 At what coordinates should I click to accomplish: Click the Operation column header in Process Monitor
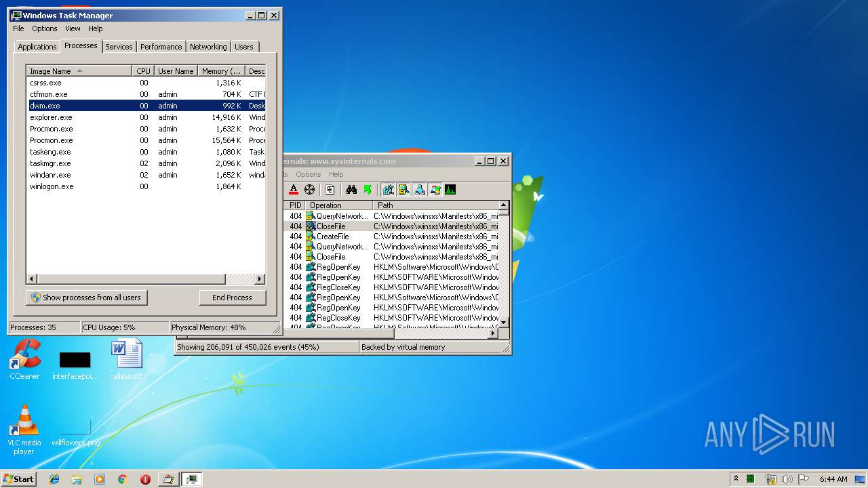(339, 205)
